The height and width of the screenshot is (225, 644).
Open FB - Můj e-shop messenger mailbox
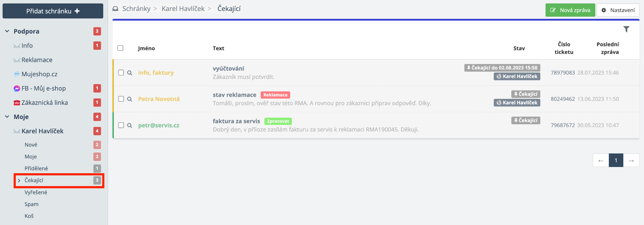(x=43, y=88)
